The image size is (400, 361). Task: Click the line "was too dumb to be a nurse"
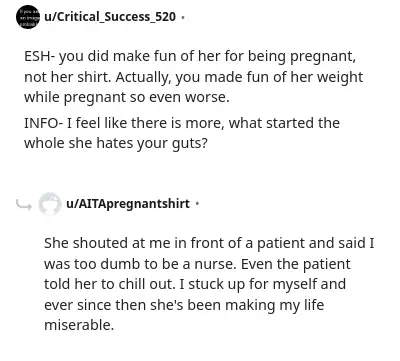197,264
